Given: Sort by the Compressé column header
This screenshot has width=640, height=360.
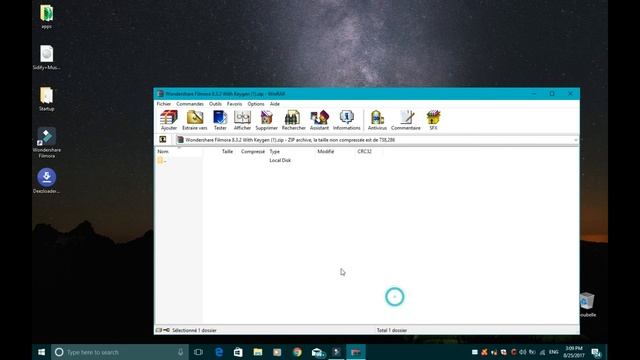Looking at the screenshot, I should [253, 151].
